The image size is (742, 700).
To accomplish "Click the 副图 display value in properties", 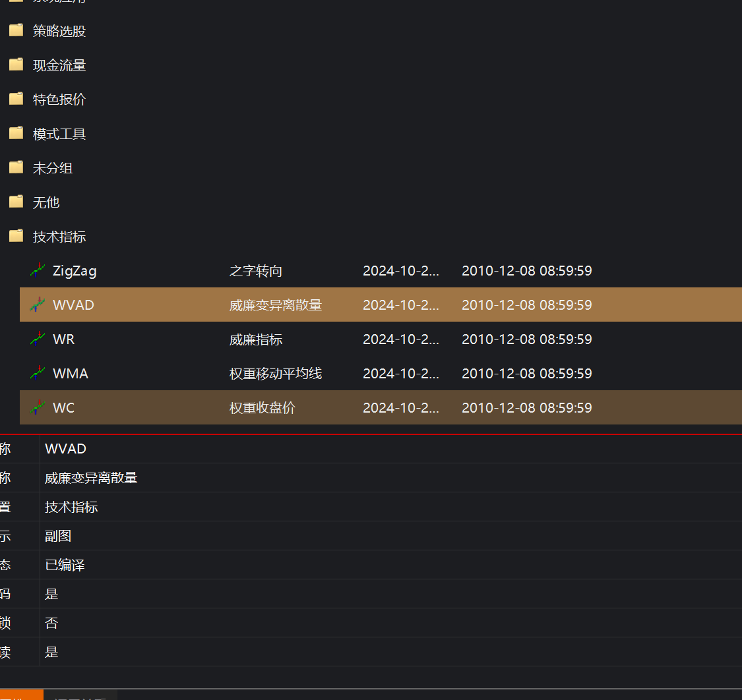I will click(x=58, y=536).
